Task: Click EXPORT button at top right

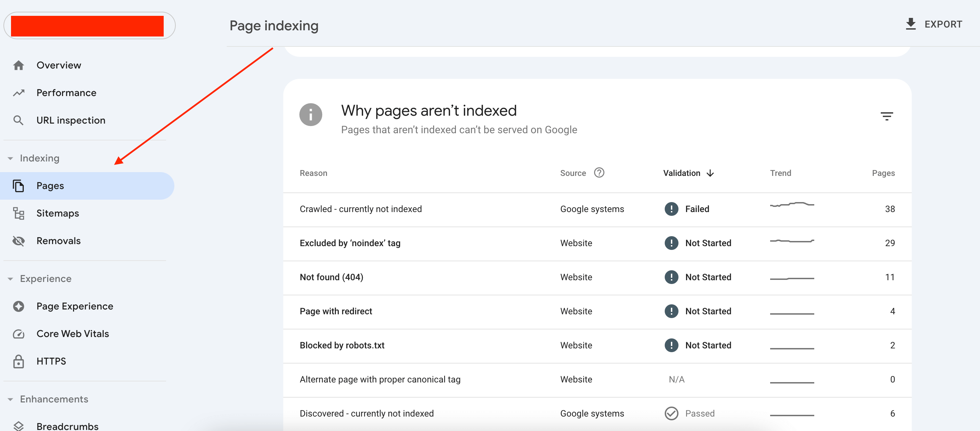Action: click(935, 24)
